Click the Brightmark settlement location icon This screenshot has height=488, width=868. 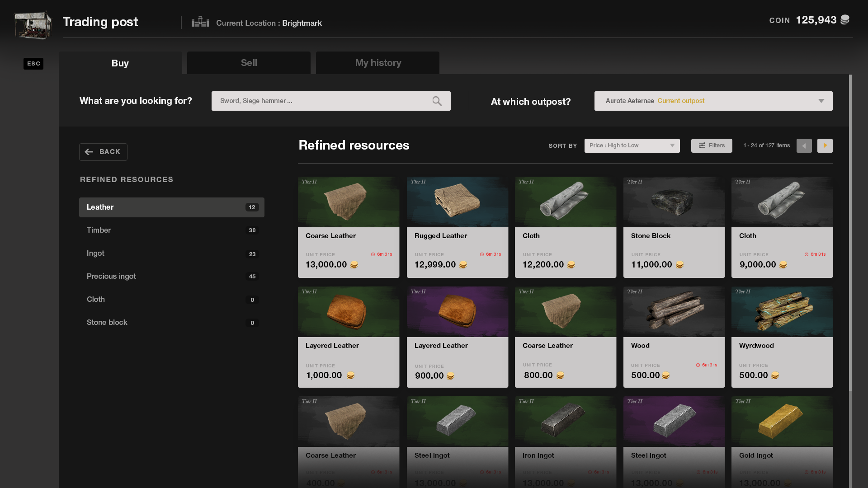200,22
